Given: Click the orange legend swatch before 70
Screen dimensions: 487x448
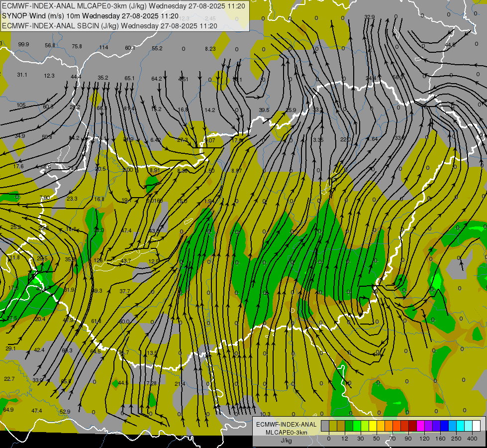Looking at the screenshot, I should pyautogui.click(x=389, y=426).
